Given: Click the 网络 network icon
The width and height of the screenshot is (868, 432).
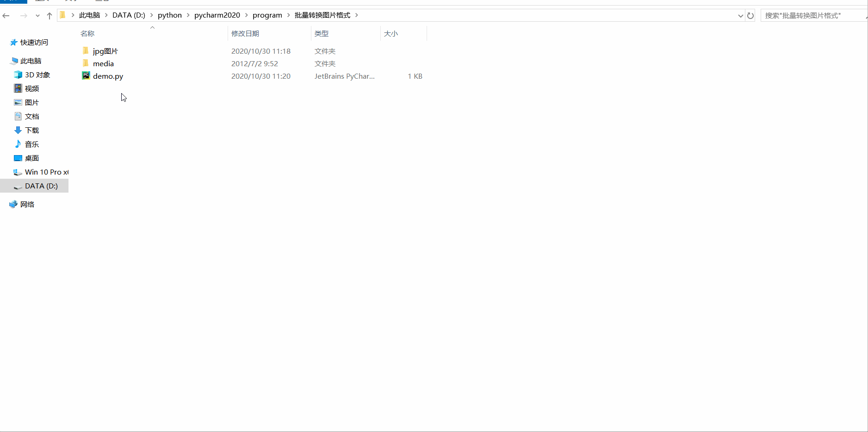Looking at the screenshot, I should click(x=13, y=204).
